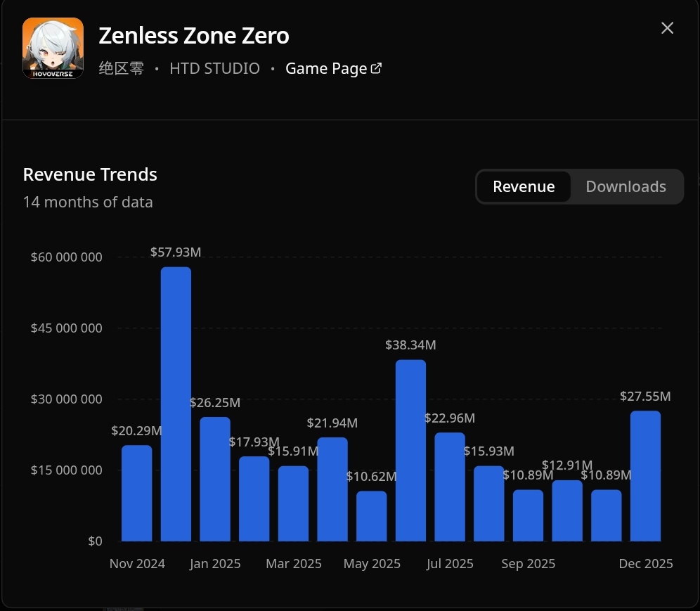700x611 pixels.
Task: Click the Nov 2024 bar at $20.29M
Action: click(x=136, y=493)
